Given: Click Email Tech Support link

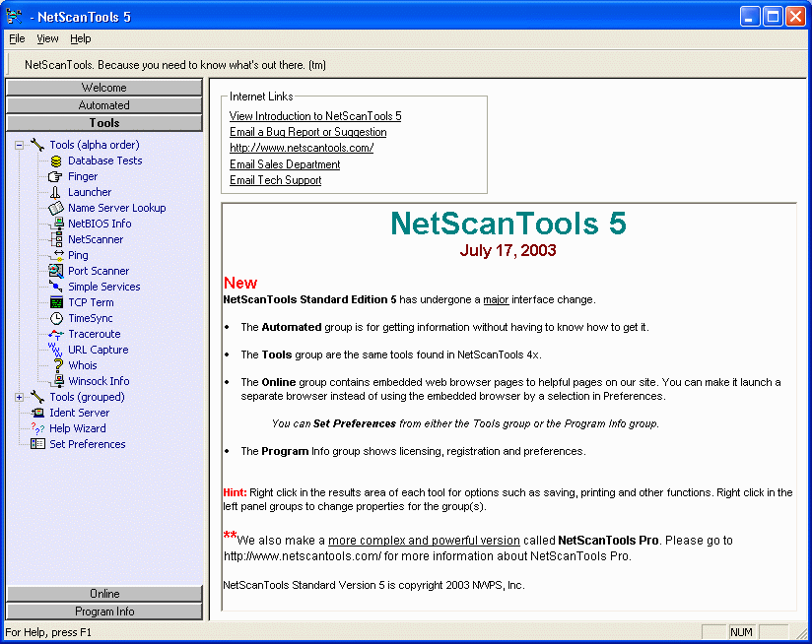Looking at the screenshot, I should (276, 180).
